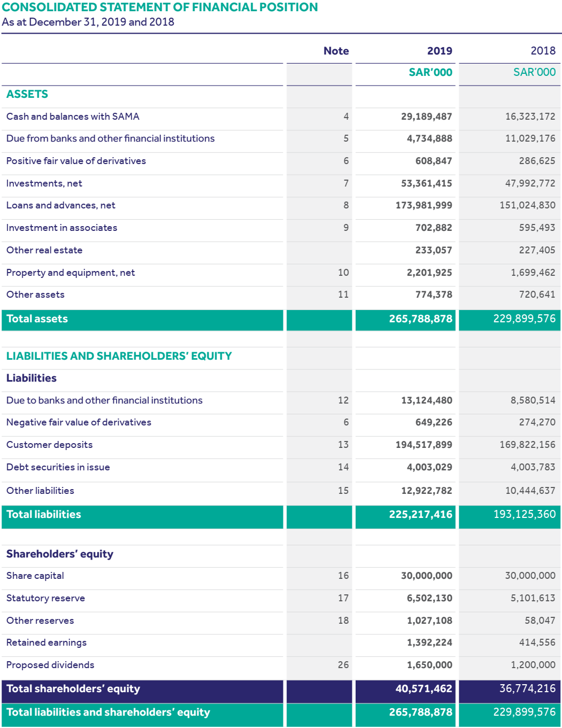Click the ASSETS section heading
This screenshot has height=728, width=562.
[27, 94]
